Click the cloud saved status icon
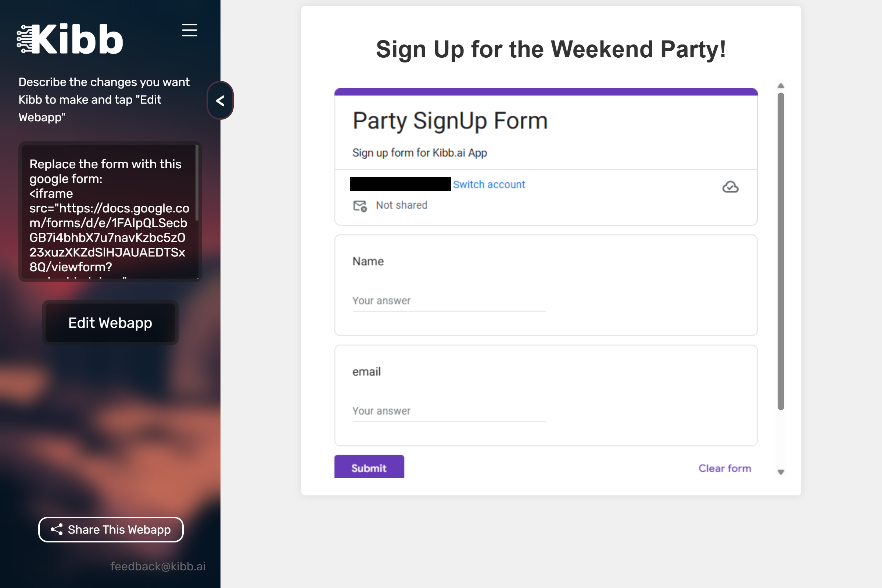 [x=730, y=187]
